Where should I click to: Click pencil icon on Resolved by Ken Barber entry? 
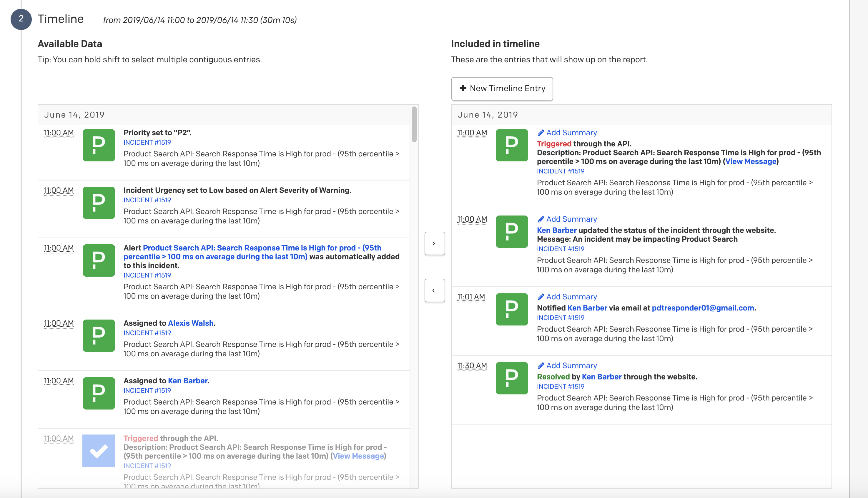(x=541, y=366)
